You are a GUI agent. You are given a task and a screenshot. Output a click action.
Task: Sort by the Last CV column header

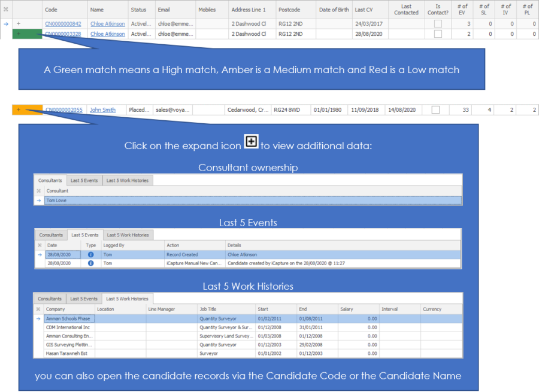click(x=364, y=10)
